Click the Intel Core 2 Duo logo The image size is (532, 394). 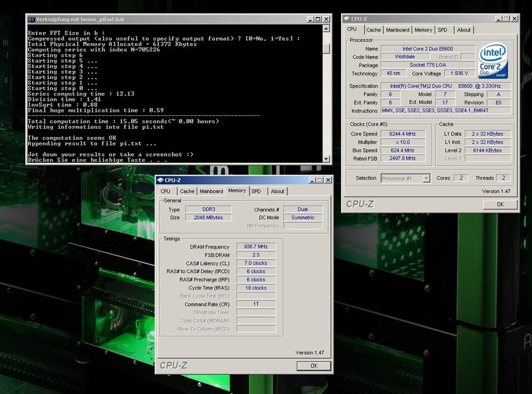click(493, 60)
